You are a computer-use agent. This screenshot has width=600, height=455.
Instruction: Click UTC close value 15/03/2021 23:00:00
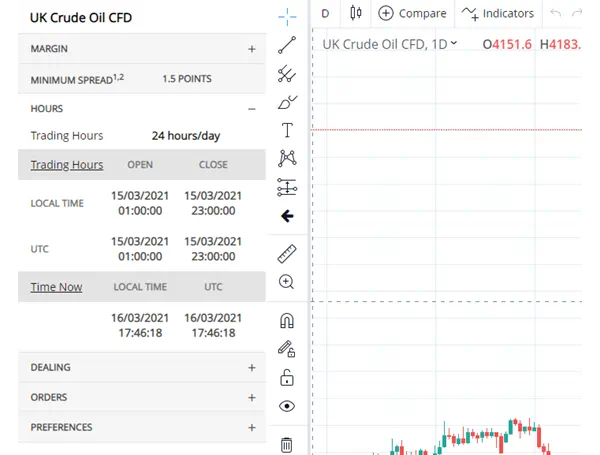coord(213,249)
